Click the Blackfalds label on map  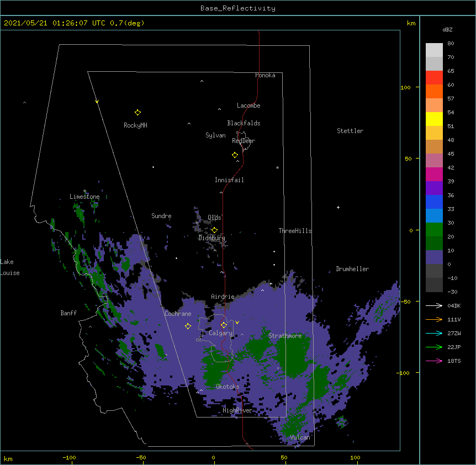click(244, 123)
